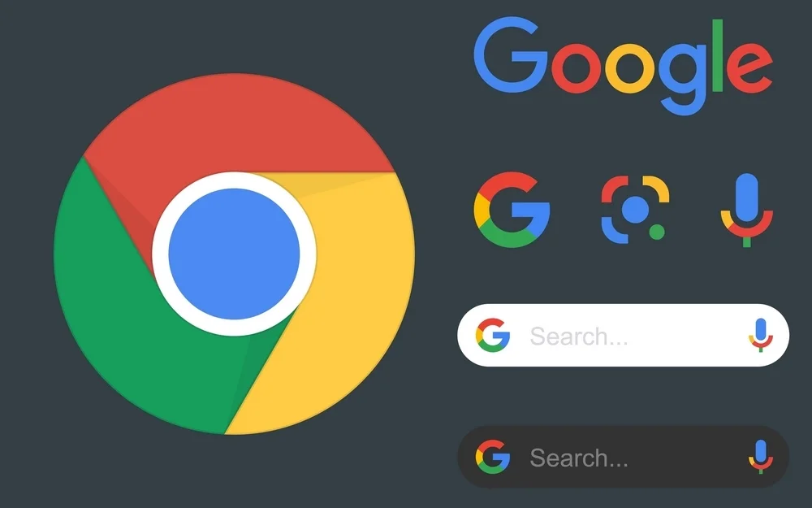Click the standalone multicolor Google G icon
The image size is (812, 508).
[512, 210]
